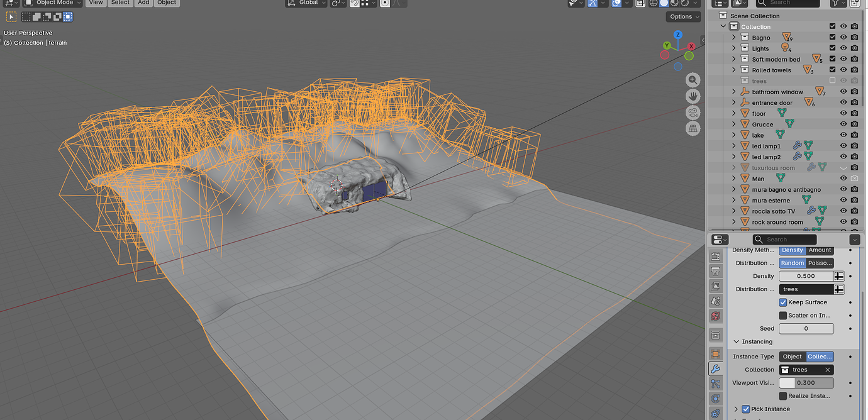The image size is (868, 420).
Task: Open the Add menu in viewport header
Action: [143, 3]
